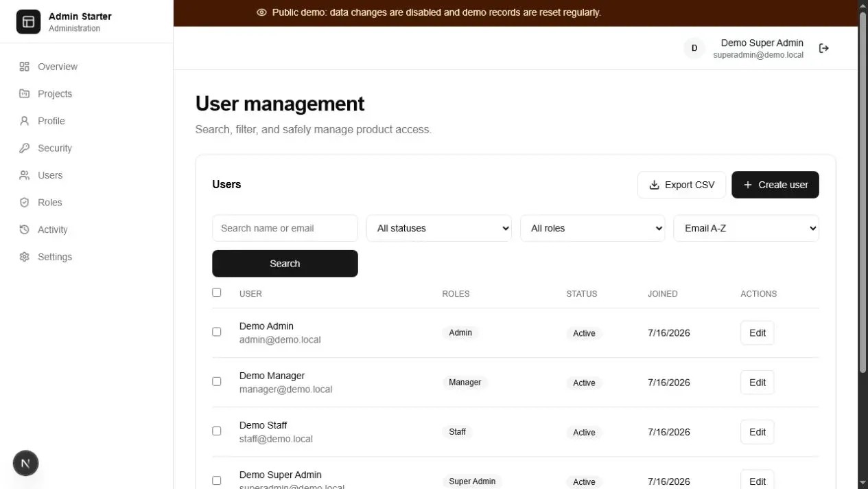Click Active status for Demo Staff
Screen dimensions: 868x489
584,432
